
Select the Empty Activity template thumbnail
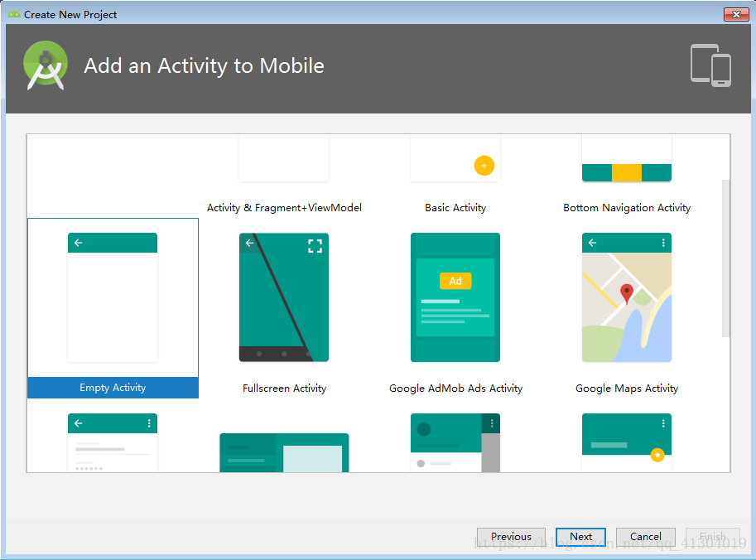pos(113,297)
